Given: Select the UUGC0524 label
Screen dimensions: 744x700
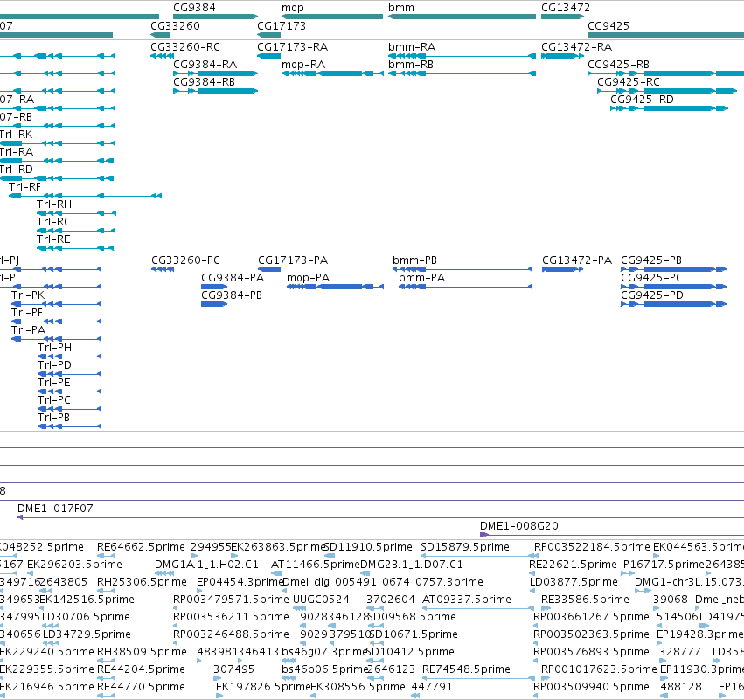Looking at the screenshot, I should point(321,600).
